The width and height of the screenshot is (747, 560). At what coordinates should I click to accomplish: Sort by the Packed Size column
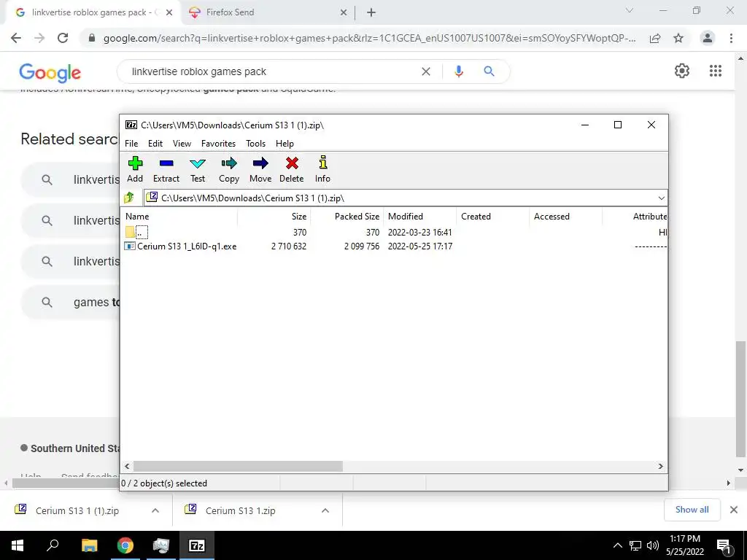(347, 216)
